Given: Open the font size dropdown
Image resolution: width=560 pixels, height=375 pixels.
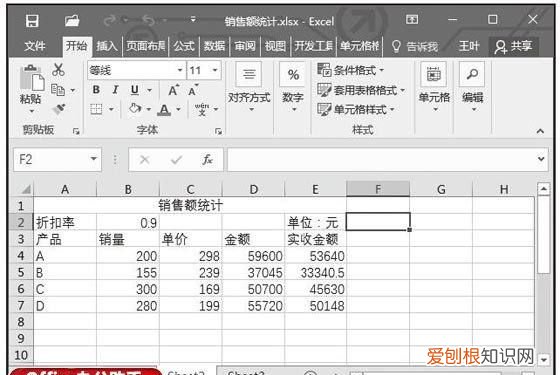Looking at the screenshot, I should click(x=215, y=70).
